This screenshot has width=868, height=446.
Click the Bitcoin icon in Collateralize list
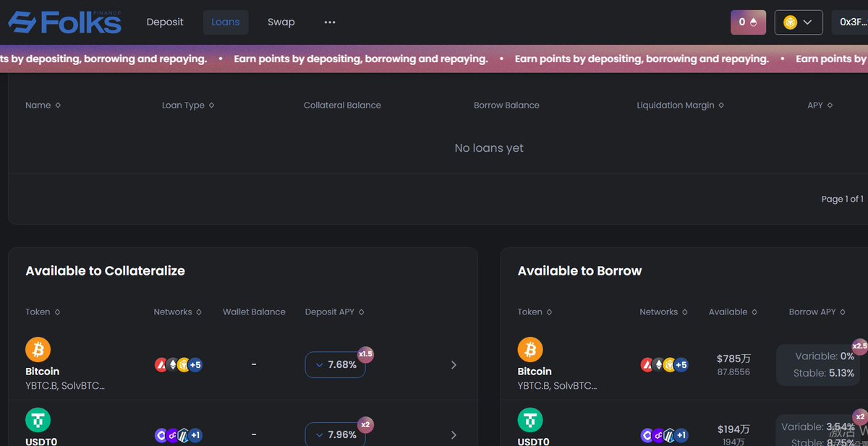click(x=38, y=350)
